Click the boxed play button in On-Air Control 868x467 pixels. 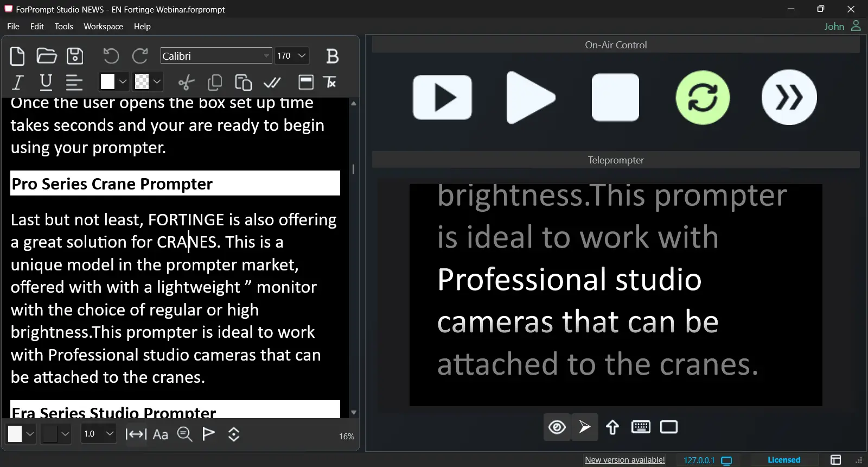[442, 98]
